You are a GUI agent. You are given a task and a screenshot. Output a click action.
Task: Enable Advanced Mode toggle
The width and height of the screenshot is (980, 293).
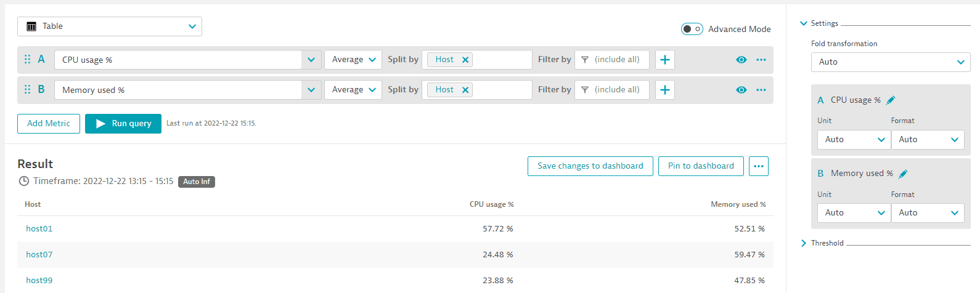click(x=692, y=29)
